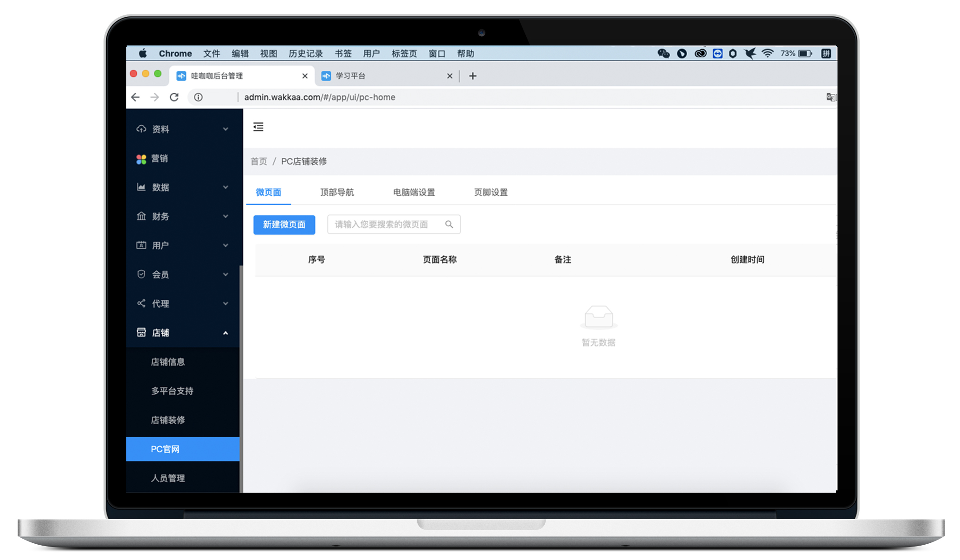The height and width of the screenshot is (560, 960).
Task: Click the micro-page search input field
Action: point(385,224)
